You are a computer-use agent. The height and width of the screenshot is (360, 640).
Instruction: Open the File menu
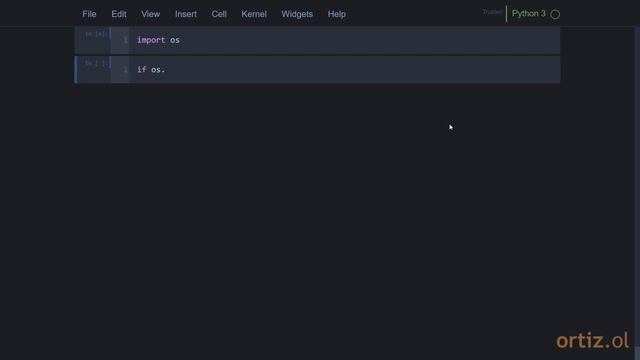click(x=89, y=14)
